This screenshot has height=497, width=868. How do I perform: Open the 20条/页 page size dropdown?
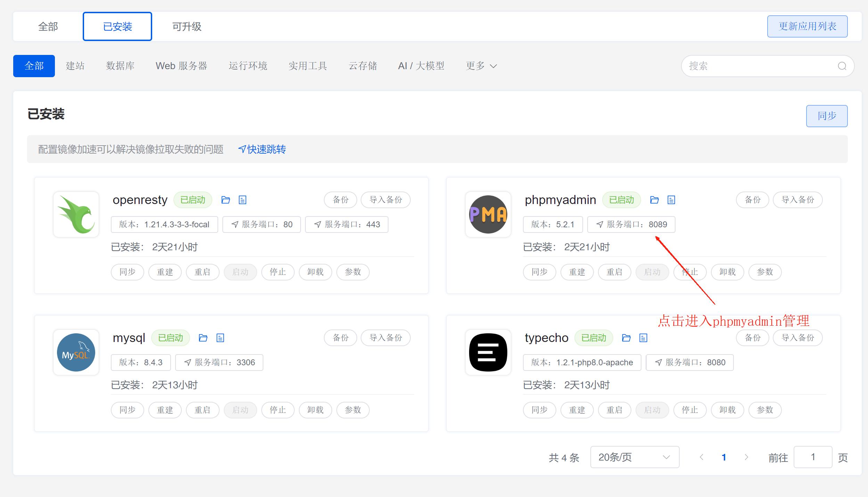click(634, 457)
